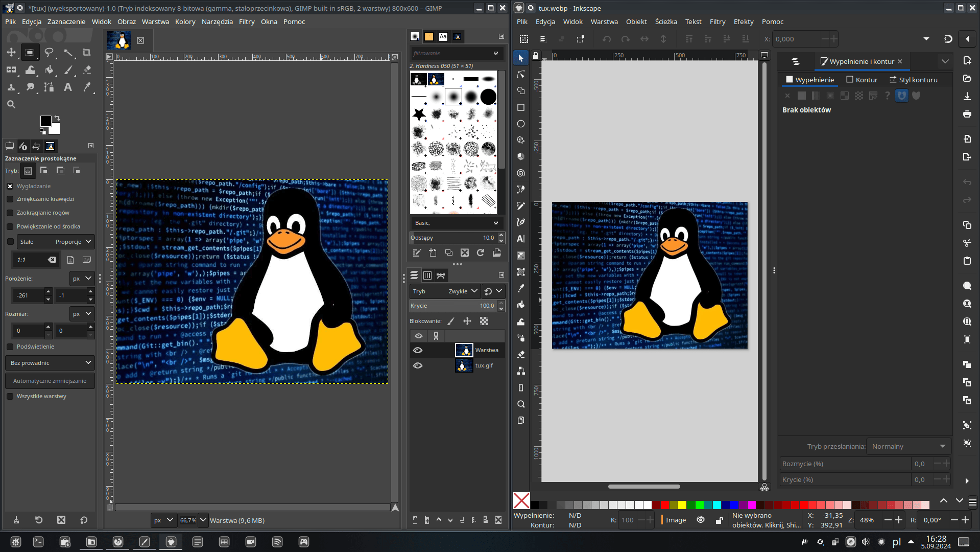
Task: Select the GIMP Free Select lasso tool
Action: tap(49, 52)
